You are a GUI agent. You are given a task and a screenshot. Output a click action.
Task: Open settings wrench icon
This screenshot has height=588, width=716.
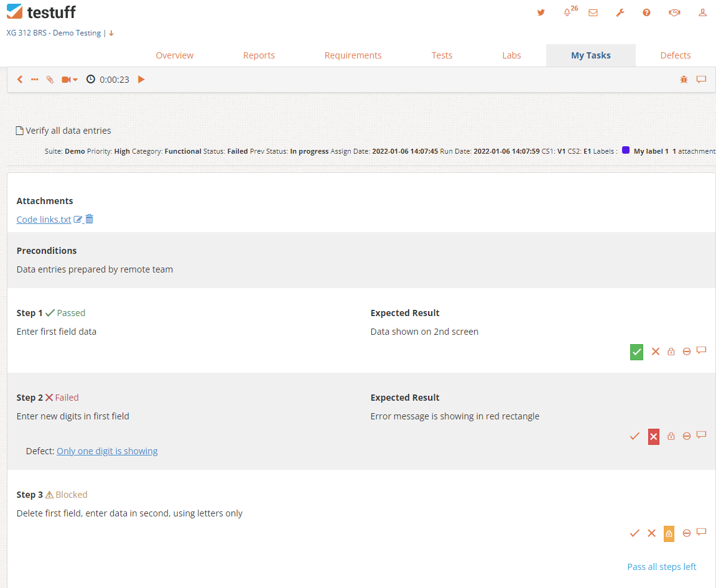coord(620,13)
